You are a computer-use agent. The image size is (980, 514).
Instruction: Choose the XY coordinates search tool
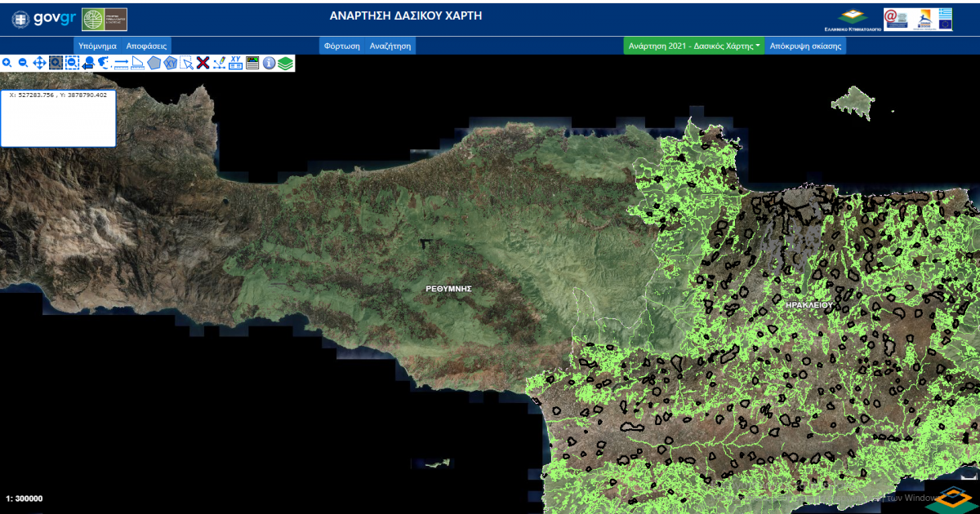(x=236, y=63)
